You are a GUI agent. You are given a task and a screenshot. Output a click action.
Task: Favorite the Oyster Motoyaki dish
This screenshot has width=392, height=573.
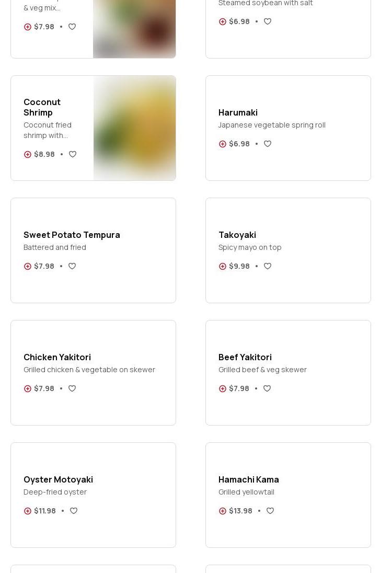pos(74,511)
